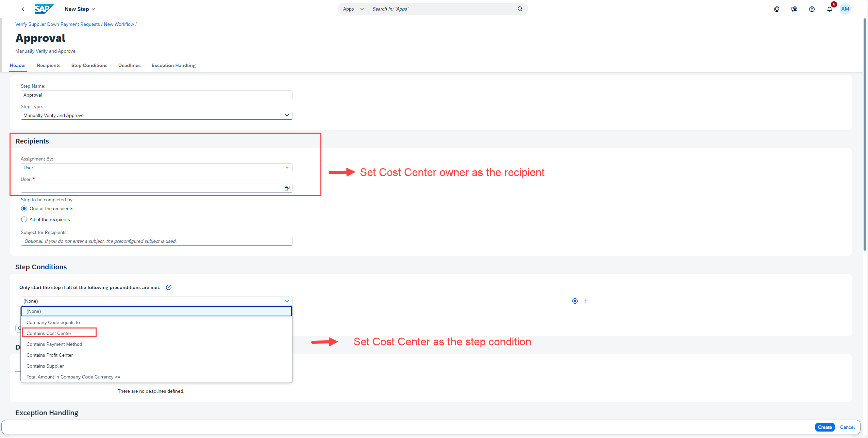Open the New Step title dropdown
This screenshot has width=868, height=438.
pos(80,9)
